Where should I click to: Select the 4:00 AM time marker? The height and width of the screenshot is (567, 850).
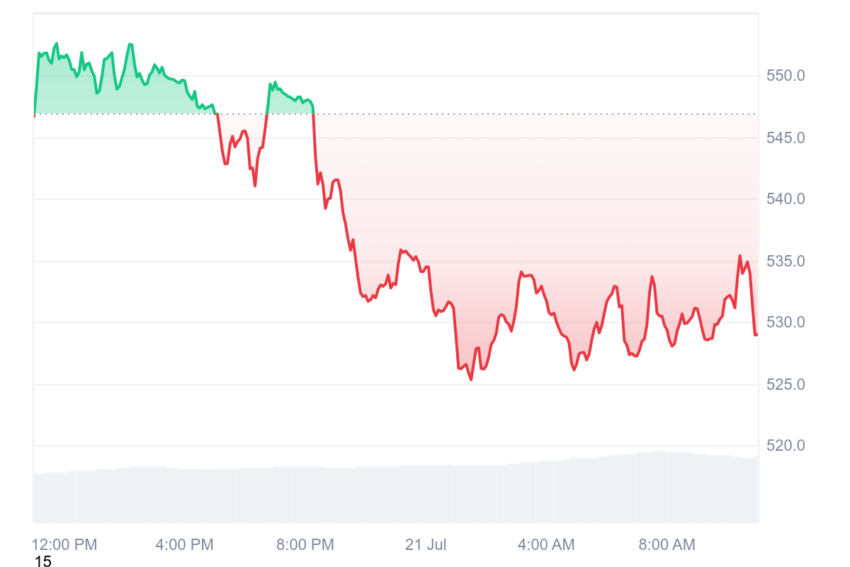[x=546, y=544]
